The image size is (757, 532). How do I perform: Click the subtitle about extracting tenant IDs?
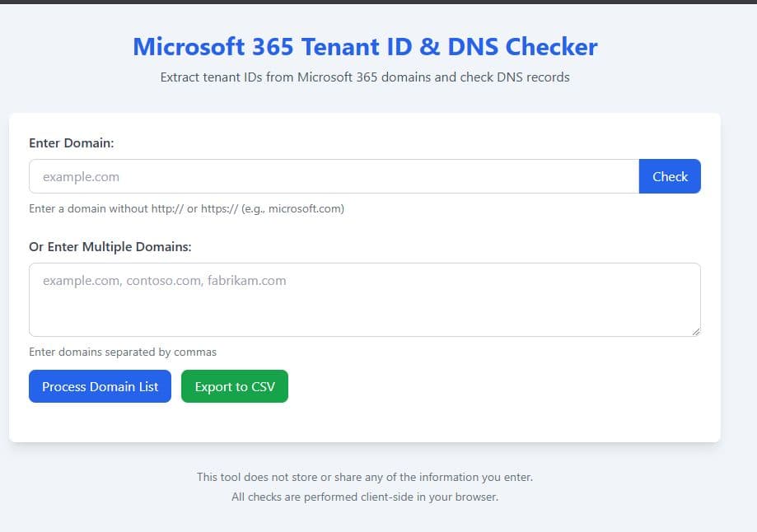(363, 77)
